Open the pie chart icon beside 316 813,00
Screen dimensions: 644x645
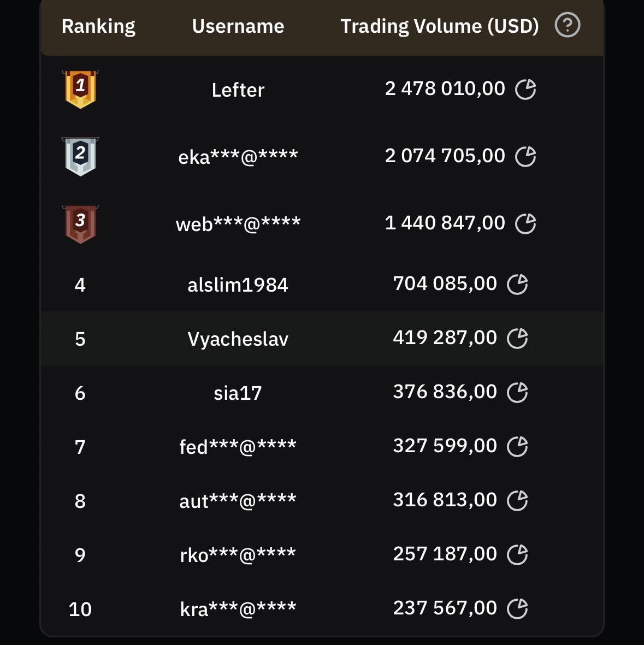coord(517,500)
